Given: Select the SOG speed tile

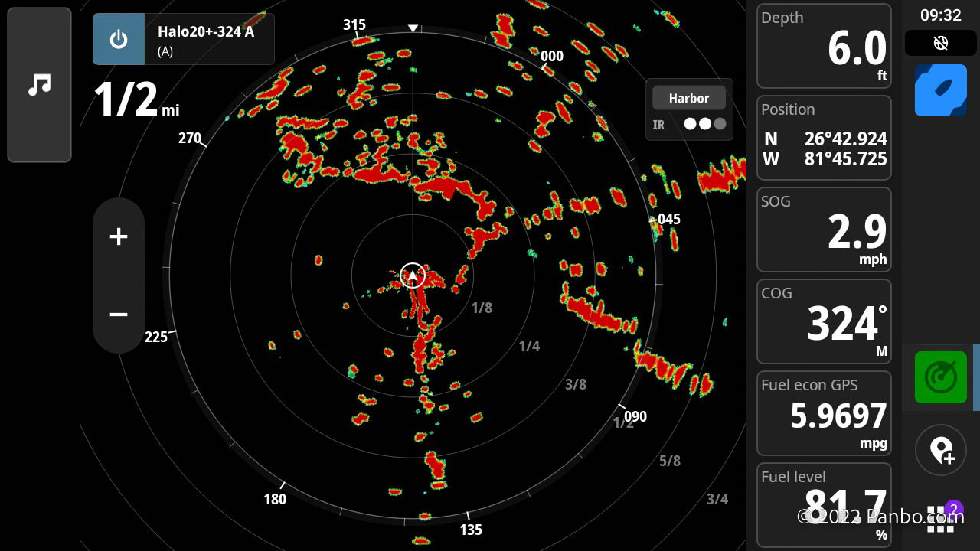Looking at the screenshot, I should point(824,230).
